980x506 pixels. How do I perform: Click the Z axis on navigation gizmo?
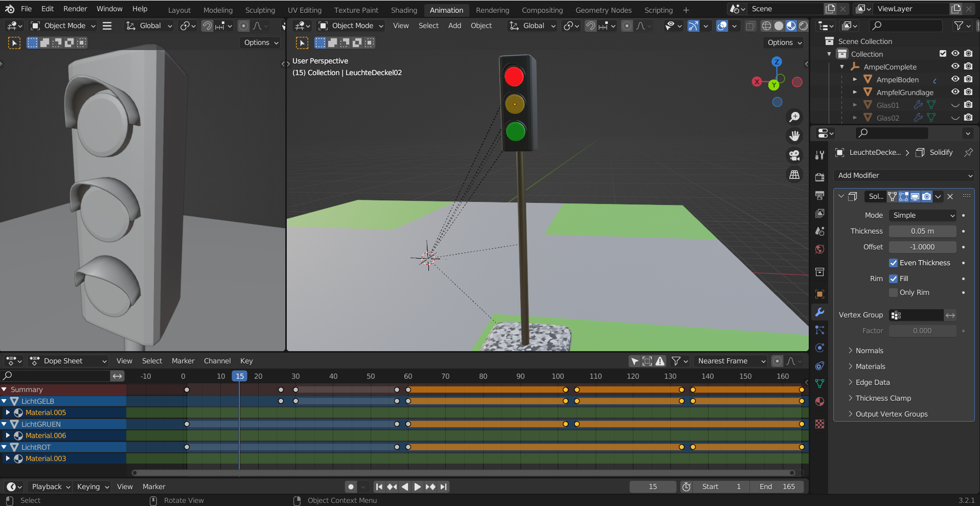point(777,62)
